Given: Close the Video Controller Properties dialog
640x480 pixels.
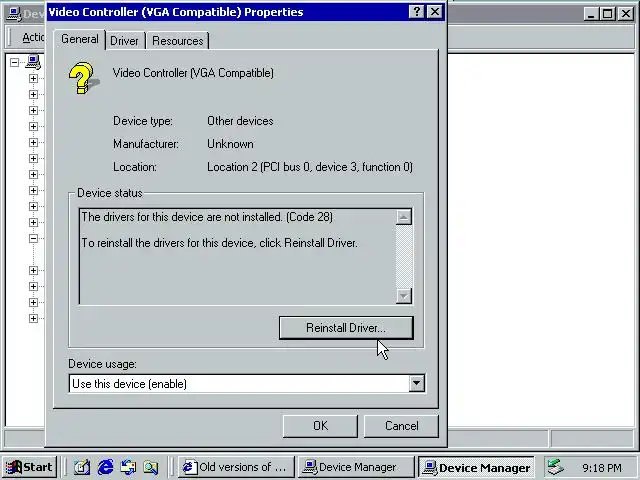Looking at the screenshot, I should tap(435, 12).
